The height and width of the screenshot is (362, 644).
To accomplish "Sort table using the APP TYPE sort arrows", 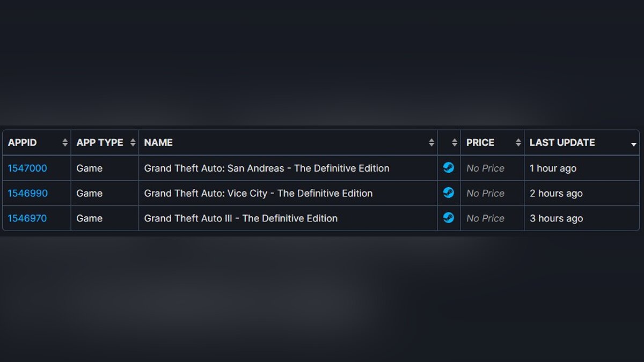I will pyautogui.click(x=133, y=143).
